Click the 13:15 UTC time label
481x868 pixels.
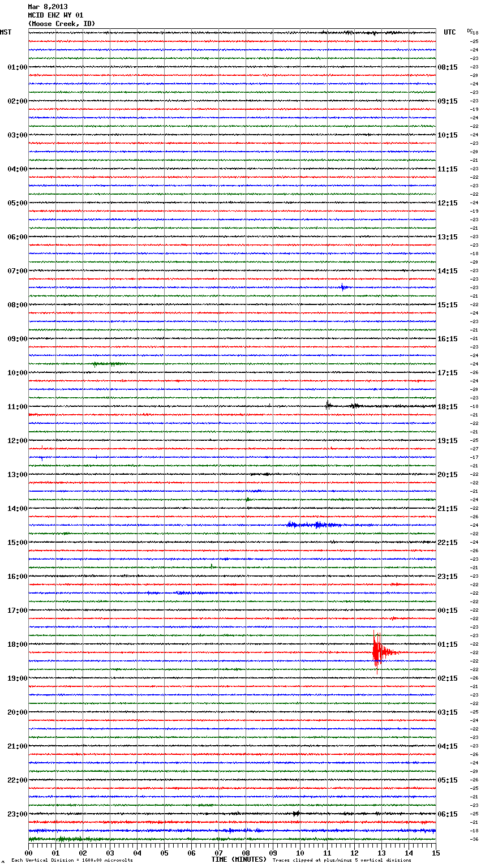[x=448, y=237]
